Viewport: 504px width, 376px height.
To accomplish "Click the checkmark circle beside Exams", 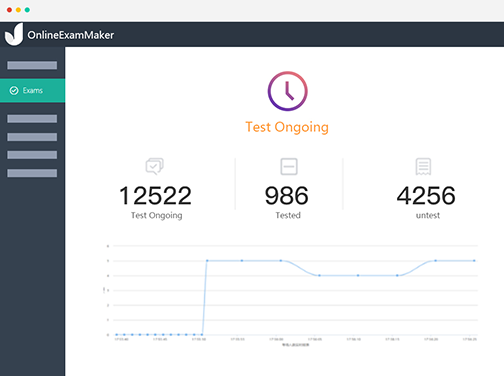I will [14, 90].
